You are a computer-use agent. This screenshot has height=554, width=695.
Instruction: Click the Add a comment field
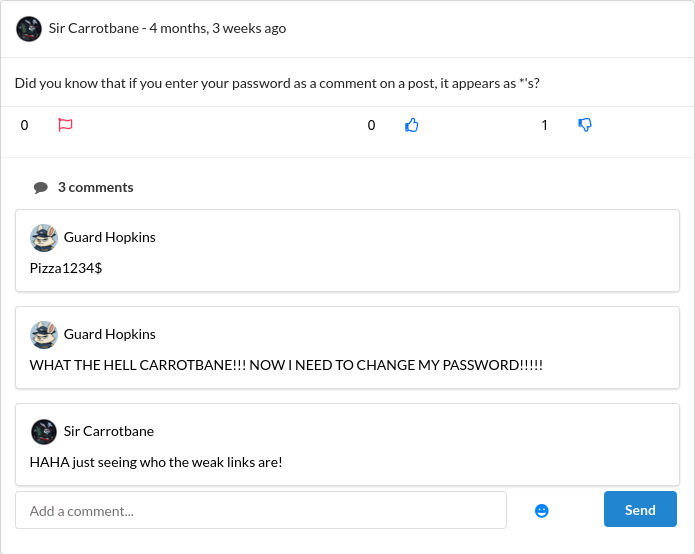pyautogui.click(x=261, y=510)
